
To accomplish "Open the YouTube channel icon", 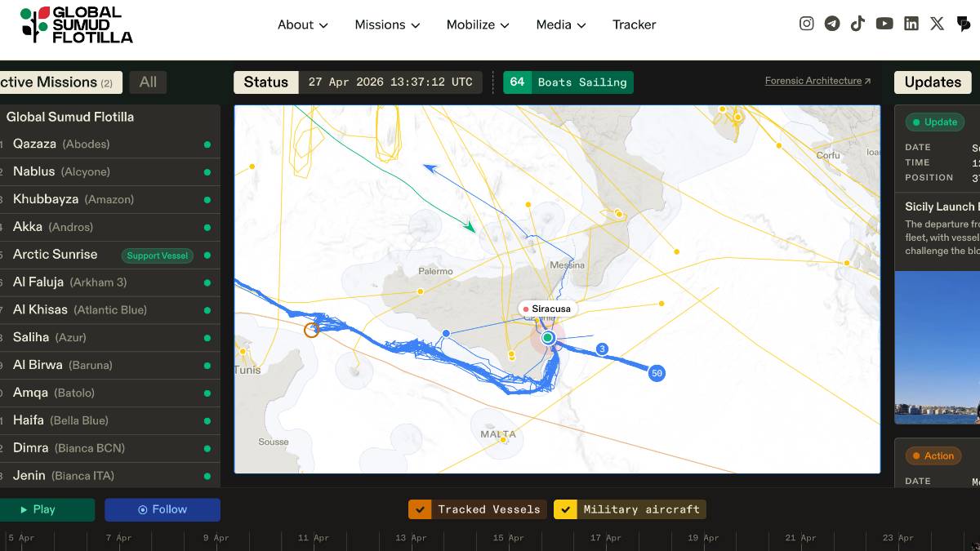I will click(x=884, y=24).
